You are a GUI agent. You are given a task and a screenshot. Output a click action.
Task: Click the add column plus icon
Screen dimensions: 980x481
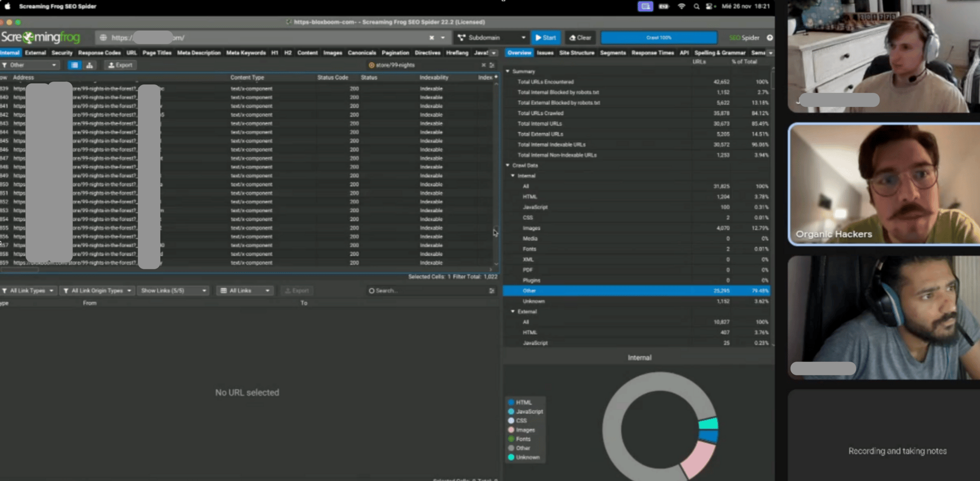[x=496, y=77]
